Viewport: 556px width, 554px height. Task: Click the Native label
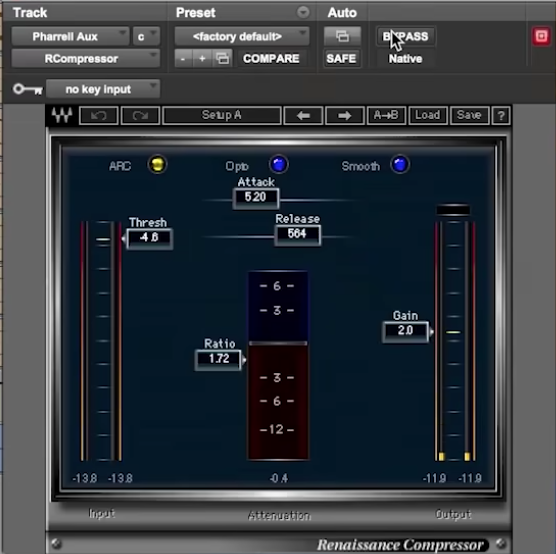tap(405, 59)
